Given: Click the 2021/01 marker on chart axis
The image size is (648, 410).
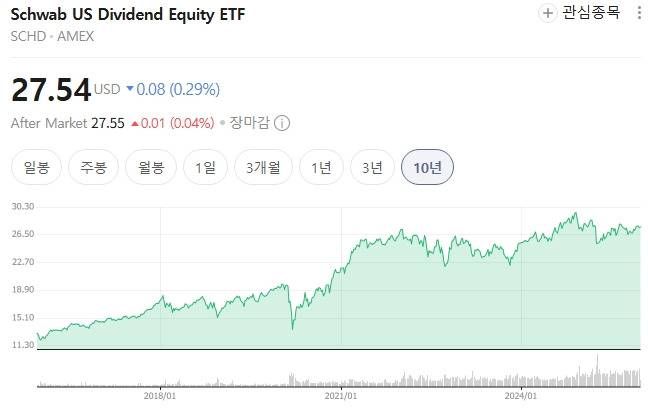Looking at the screenshot, I should (342, 396).
